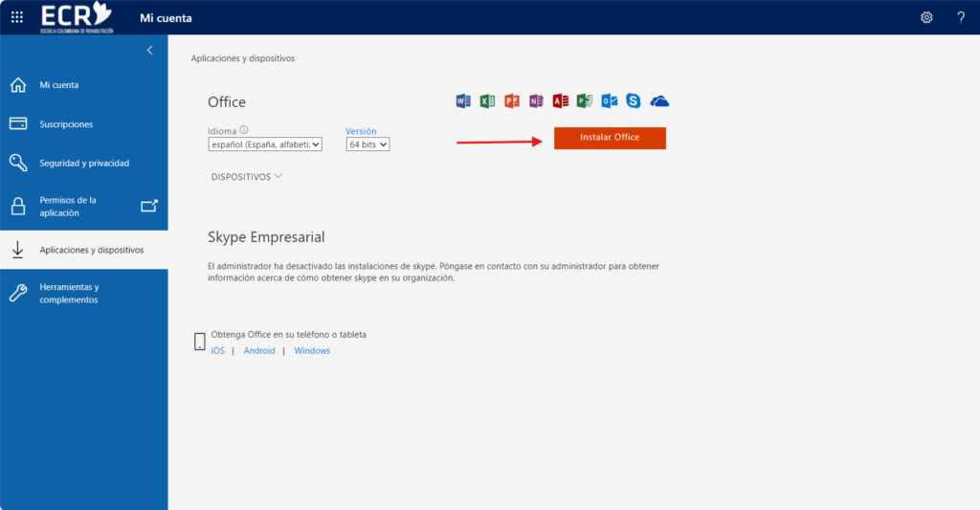Expand the DISPOSITIVOS section
Screen dimensions: 980x510
[x=247, y=177]
